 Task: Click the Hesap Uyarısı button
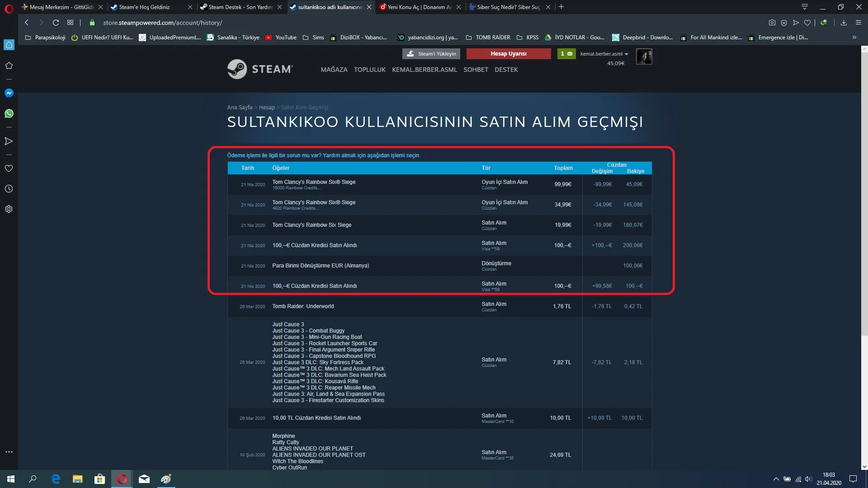click(x=509, y=53)
